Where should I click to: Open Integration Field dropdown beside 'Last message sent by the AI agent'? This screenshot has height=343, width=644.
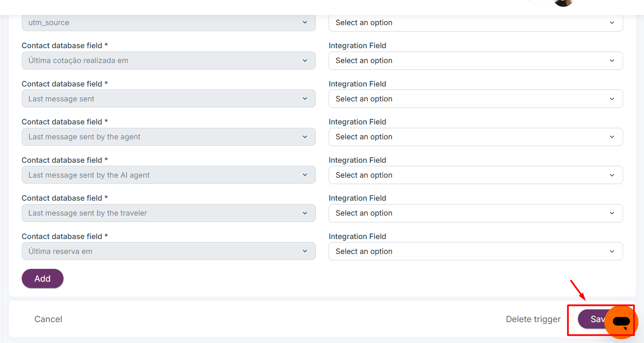(476, 175)
